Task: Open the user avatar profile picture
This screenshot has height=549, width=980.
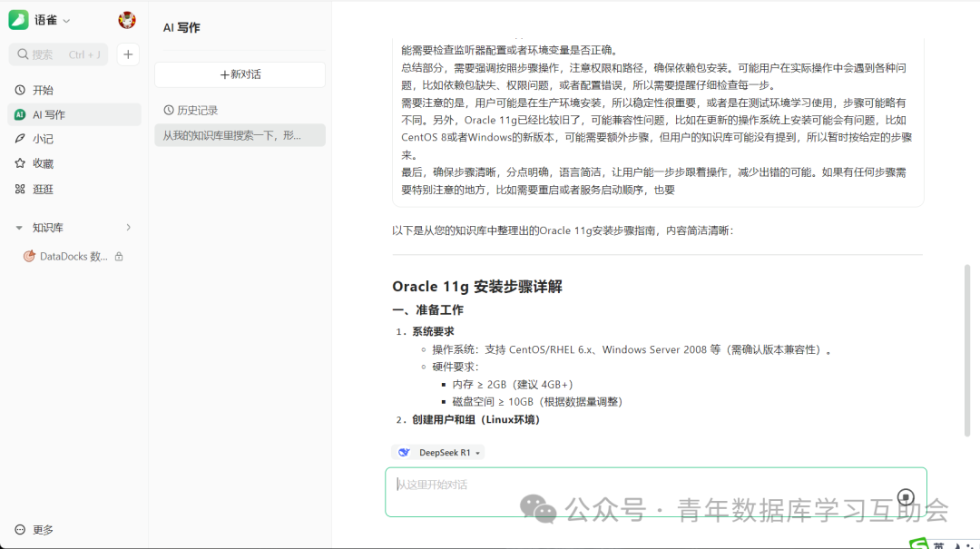Action: (x=127, y=20)
